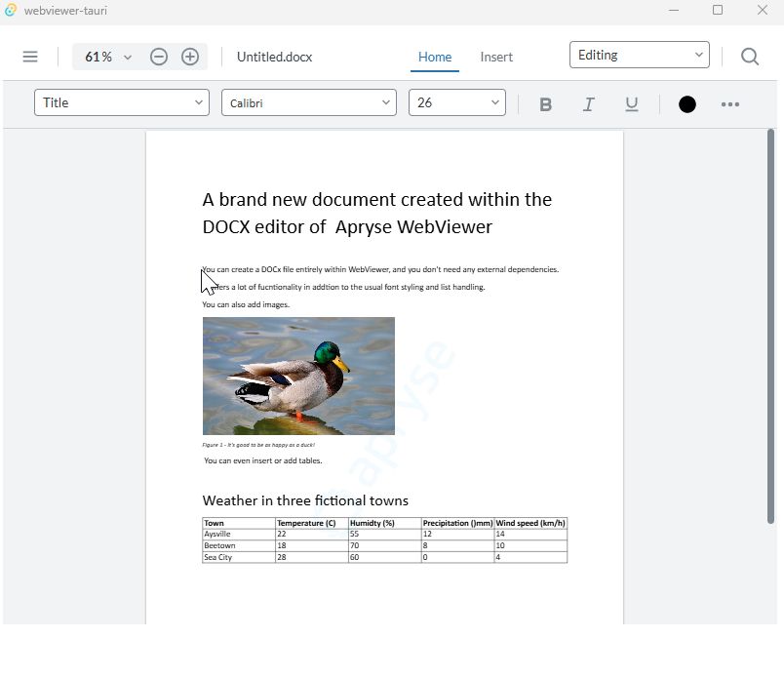Click the 'Town' table header cell
Viewport: 784px width, 678px height.
[239, 523]
